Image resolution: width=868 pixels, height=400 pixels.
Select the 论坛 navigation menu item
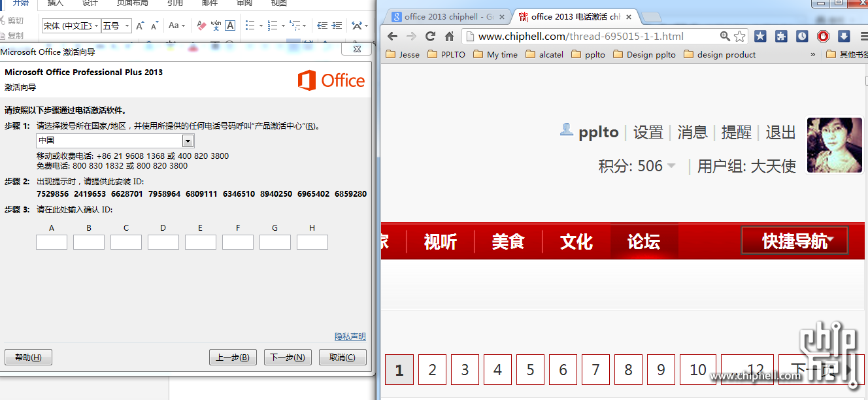coord(644,241)
